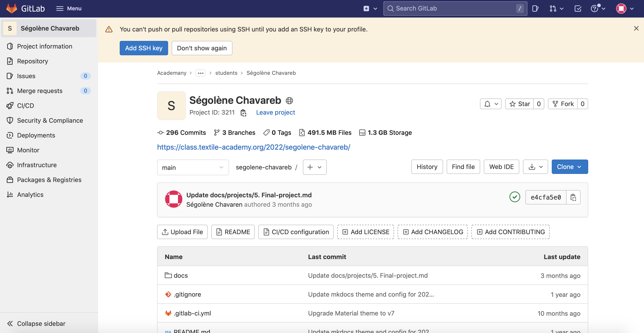Image resolution: width=644 pixels, height=333 pixels.
Task: Click Add CONTRIBUTING
Action: click(x=511, y=232)
